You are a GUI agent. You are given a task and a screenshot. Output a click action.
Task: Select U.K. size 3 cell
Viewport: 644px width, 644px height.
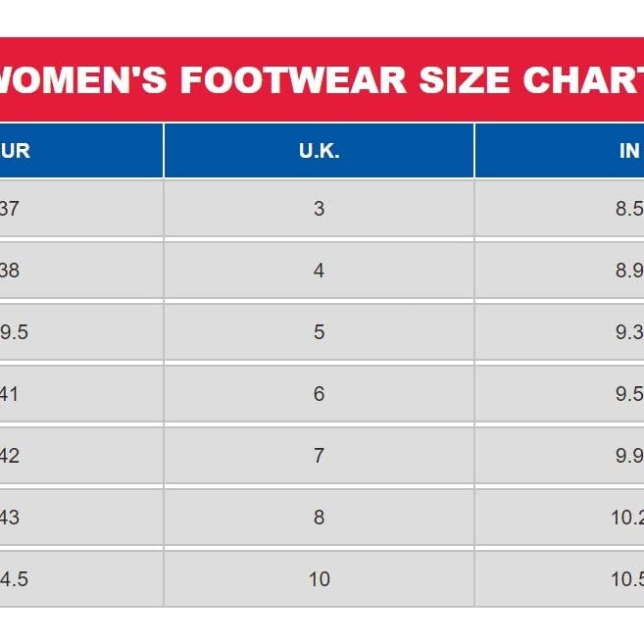pyautogui.click(x=319, y=209)
